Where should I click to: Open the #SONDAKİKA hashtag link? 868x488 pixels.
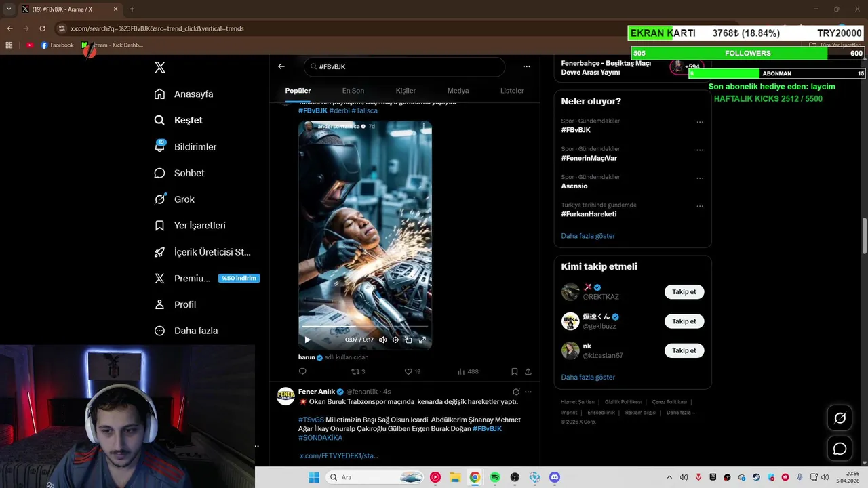[x=320, y=438]
